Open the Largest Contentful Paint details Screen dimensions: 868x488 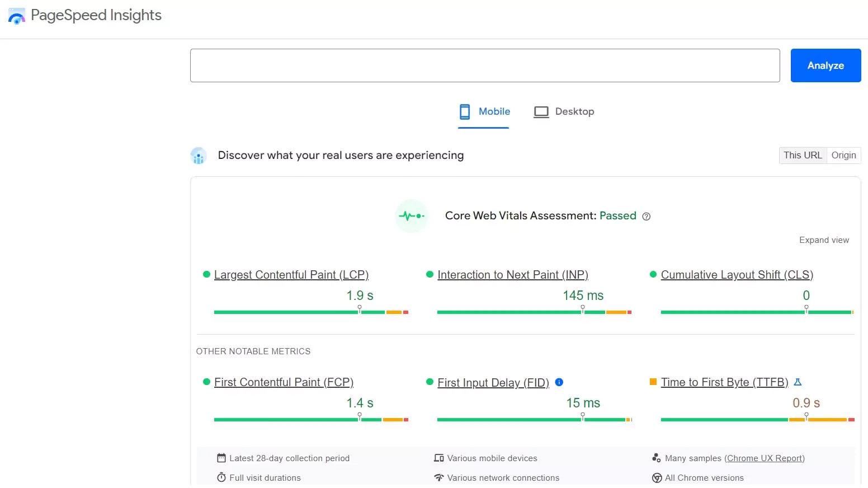pos(291,274)
